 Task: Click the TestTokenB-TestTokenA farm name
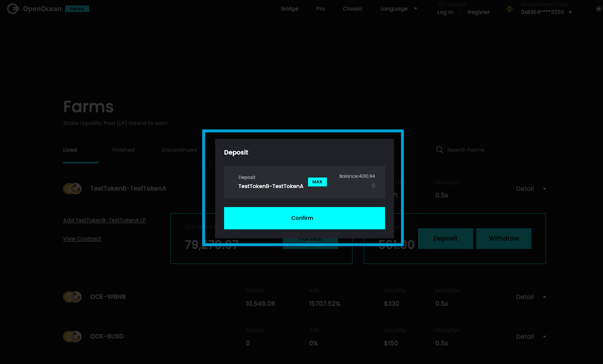coord(128,189)
